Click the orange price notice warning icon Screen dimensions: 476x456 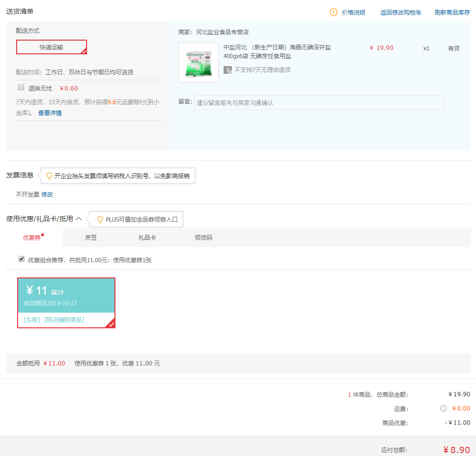333,12
